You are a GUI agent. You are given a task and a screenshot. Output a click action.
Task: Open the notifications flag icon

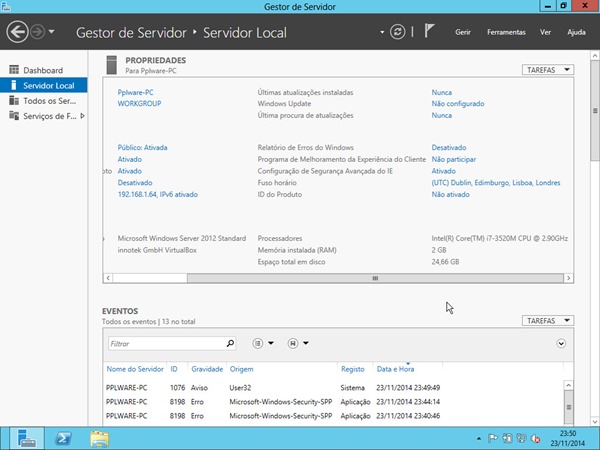(x=429, y=31)
